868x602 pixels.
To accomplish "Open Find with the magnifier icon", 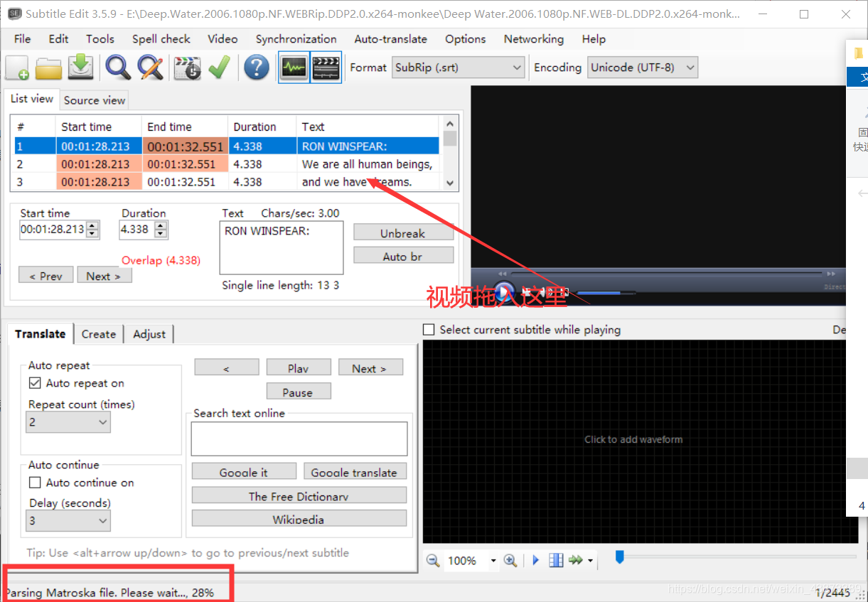I will coord(118,68).
